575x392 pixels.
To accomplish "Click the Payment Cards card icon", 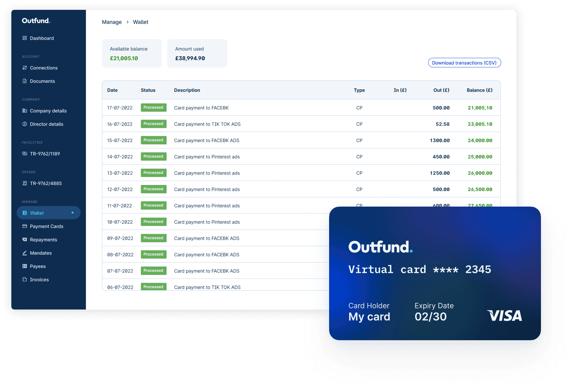I will tap(25, 226).
